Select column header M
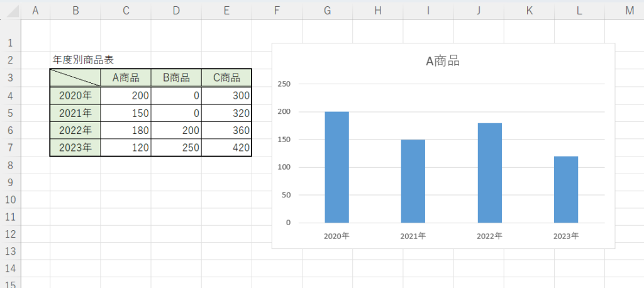Screen dimensions: 644x288 tap(630, 10)
